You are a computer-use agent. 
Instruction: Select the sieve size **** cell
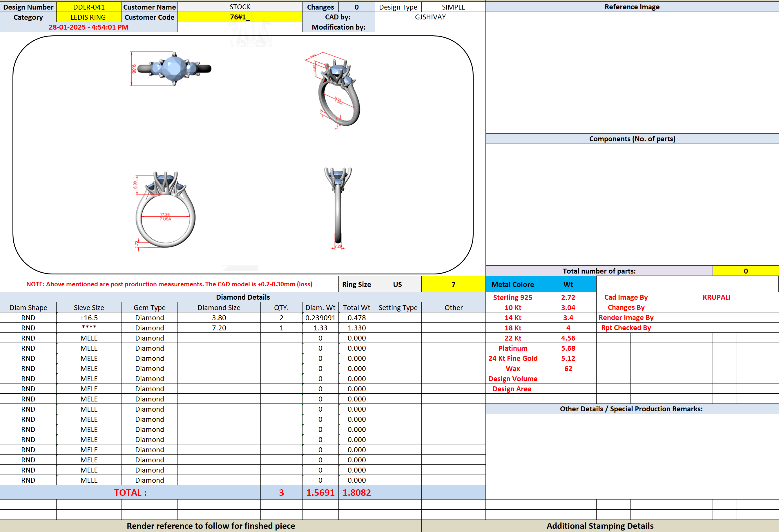[89, 327]
